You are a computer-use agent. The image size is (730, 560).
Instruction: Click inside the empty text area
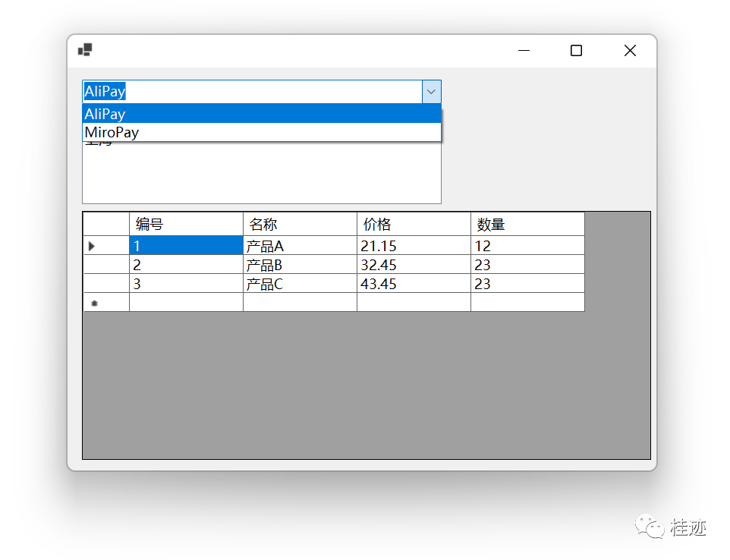pos(261,175)
